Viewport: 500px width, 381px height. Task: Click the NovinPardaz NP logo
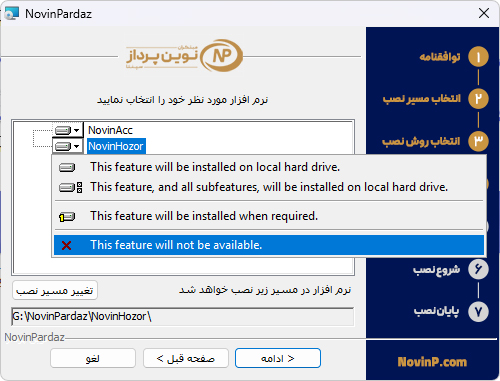coord(184,56)
